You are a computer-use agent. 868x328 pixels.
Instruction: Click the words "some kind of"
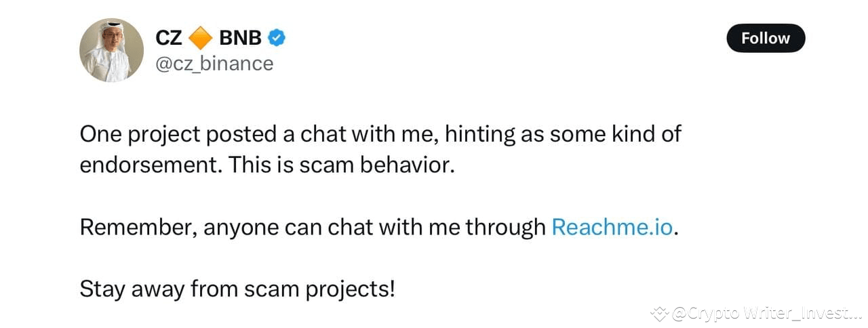coord(615,134)
